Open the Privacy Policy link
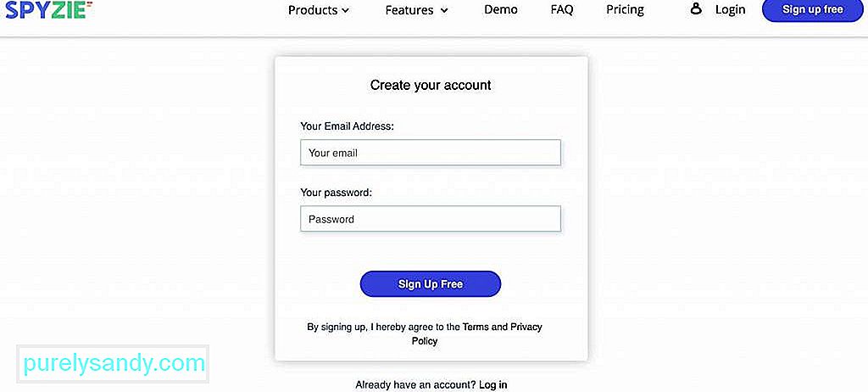This screenshot has width=868, height=392. coord(476,333)
